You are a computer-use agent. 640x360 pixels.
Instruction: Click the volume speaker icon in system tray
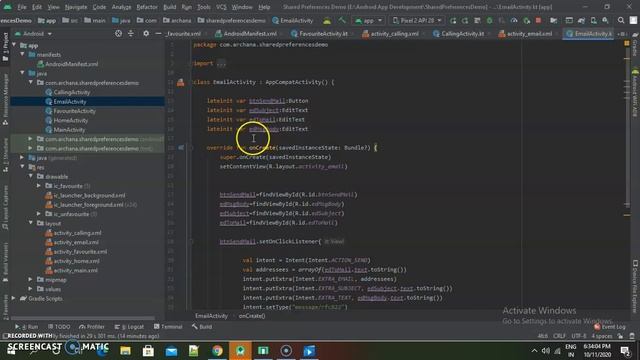click(x=546, y=351)
